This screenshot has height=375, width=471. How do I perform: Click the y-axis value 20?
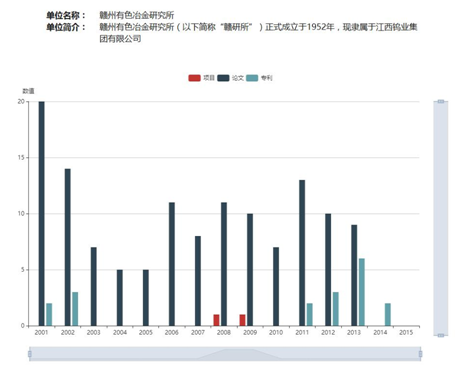[x=21, y=102]
